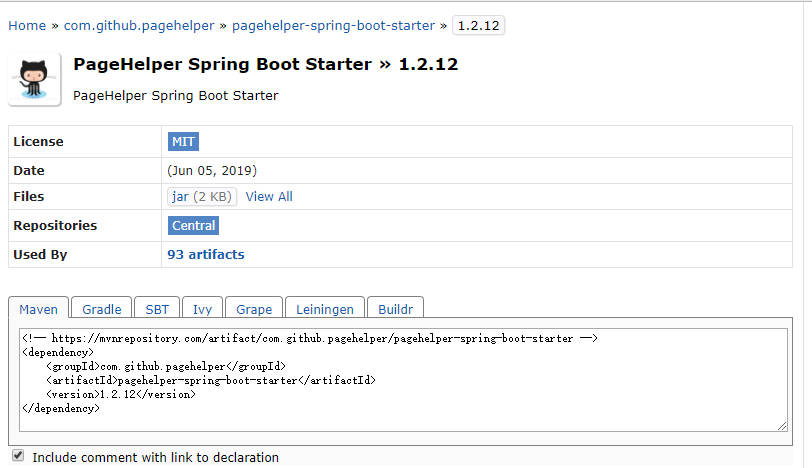The image size is (812, 468).
Task: Switch to the Gradle tab
Action: [x=102, y=309]
